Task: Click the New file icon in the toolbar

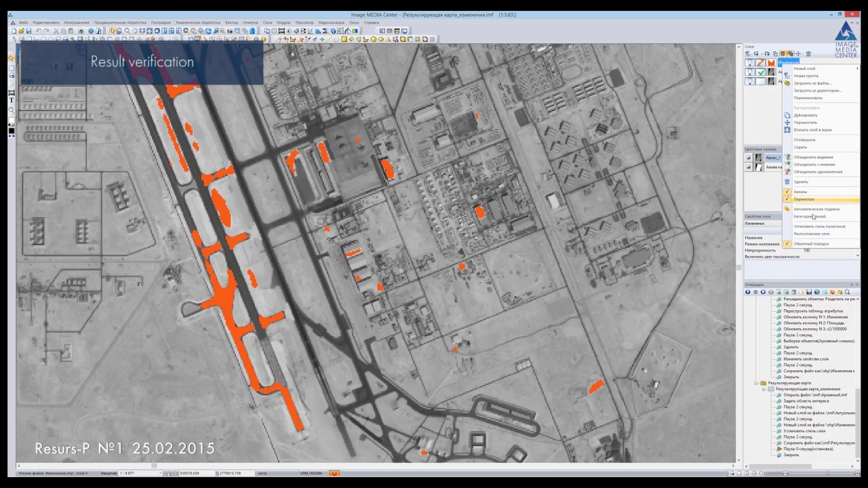Action: 14,31
